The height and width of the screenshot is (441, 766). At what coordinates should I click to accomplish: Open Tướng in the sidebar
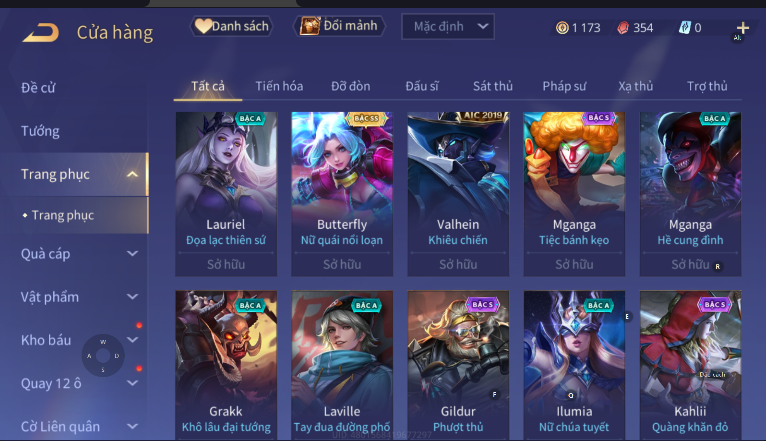40,131
